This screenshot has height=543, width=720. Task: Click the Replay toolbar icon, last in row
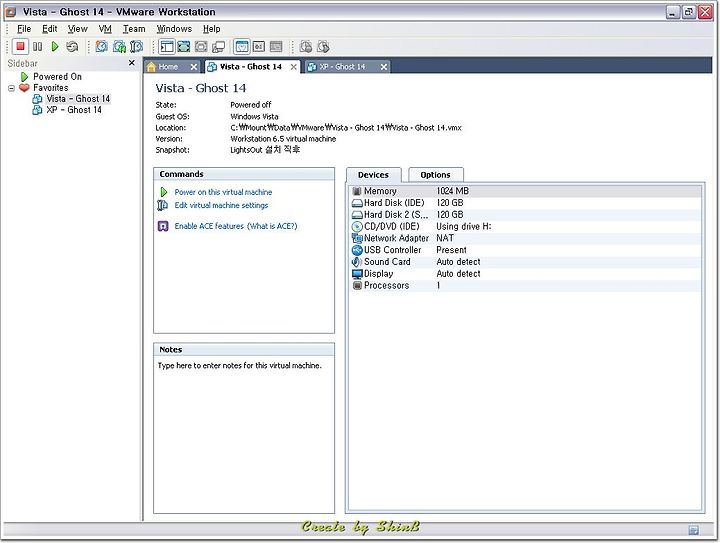[323, 47]
